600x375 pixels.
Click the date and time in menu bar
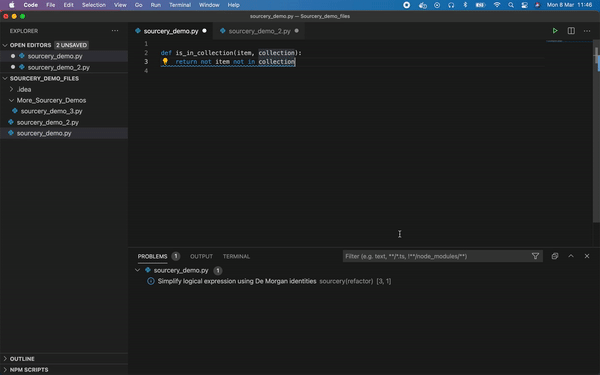pyautogui.click(x=569, y=5)
